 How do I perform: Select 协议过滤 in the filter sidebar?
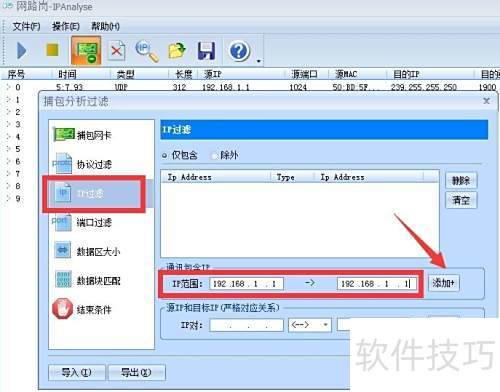tap(83, 164)
